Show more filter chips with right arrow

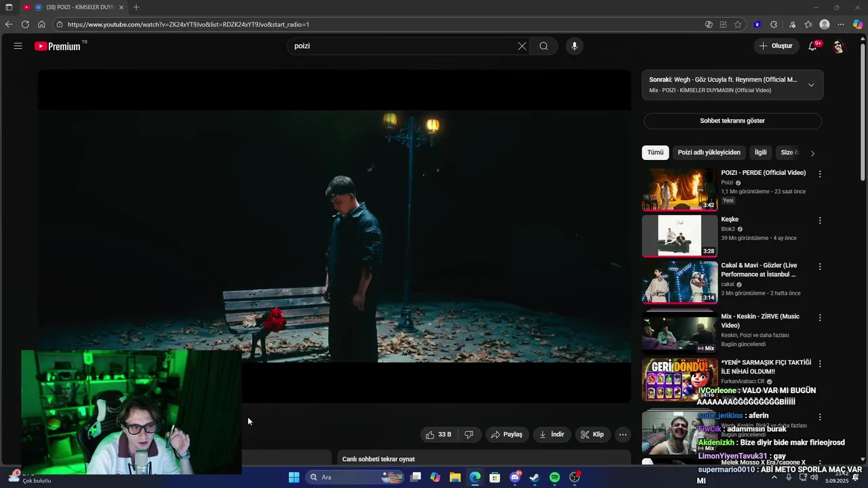[812, 153]
